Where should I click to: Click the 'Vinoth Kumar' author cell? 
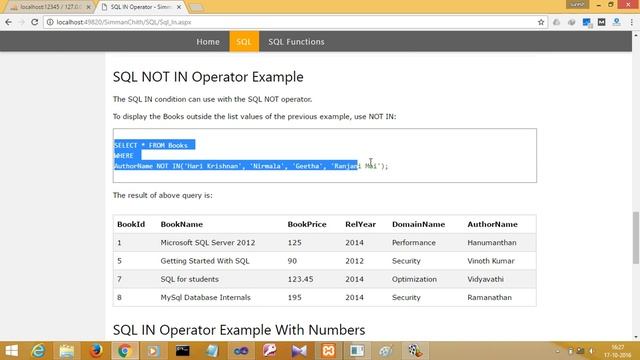click(x=491, y=261)
